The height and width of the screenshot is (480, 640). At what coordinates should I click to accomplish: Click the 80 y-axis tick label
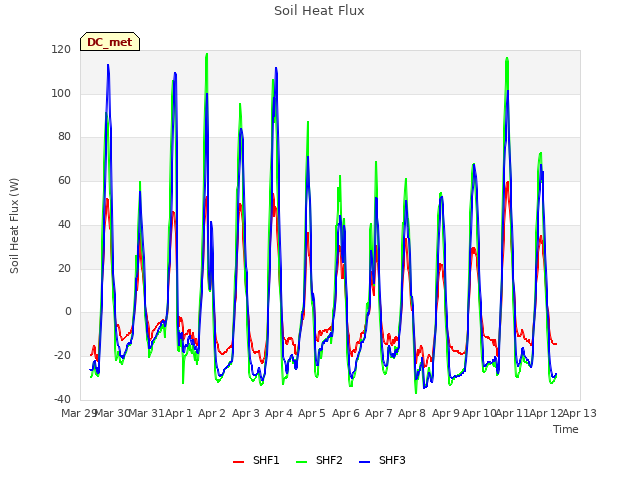coord(64,137)
